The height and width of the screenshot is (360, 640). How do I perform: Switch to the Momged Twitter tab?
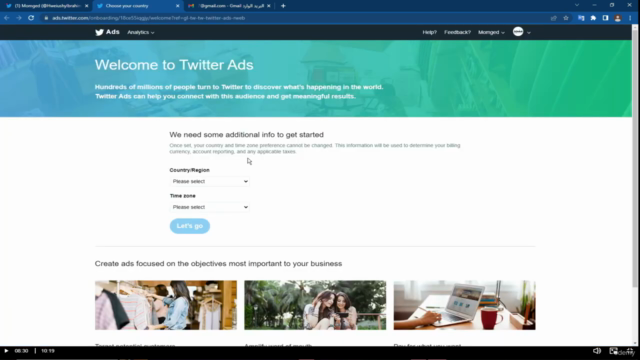[47, 6]
